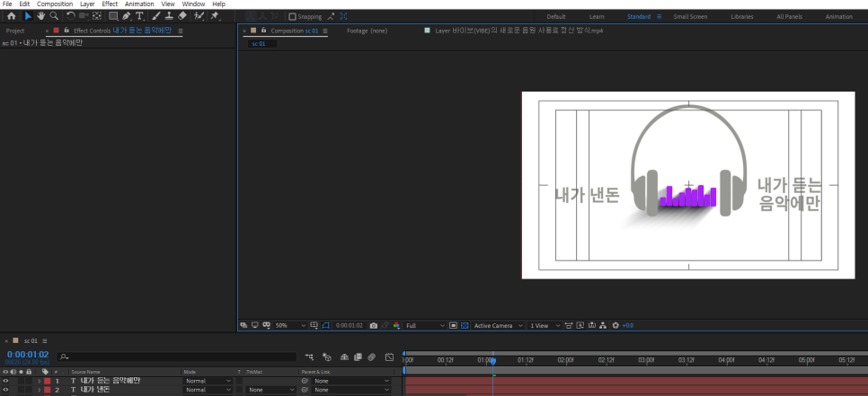Toggle the Transparency Grid button
The width and height of the screenshot is (868, 396).
pyautogui.click(x=465, y=326)
